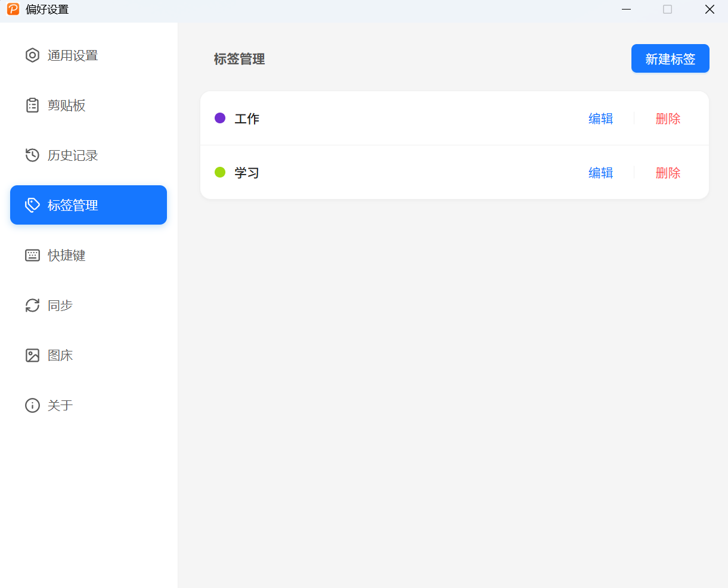Click the info circle icon beside 关于
The height and width of the screenshot is (588, 728).
(32, 406)
